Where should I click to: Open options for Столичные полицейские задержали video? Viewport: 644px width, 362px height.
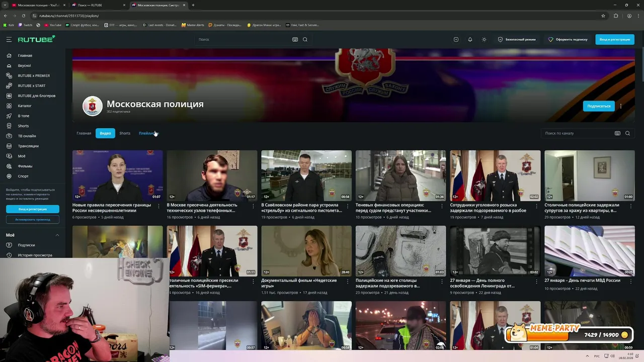631,206
